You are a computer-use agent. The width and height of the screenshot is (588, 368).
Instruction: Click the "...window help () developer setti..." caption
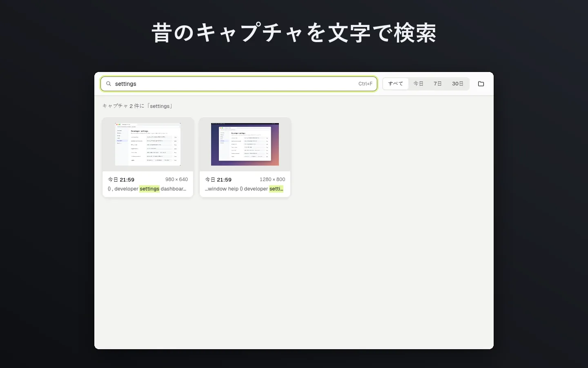pyautogui.click(x=244, y=189)
